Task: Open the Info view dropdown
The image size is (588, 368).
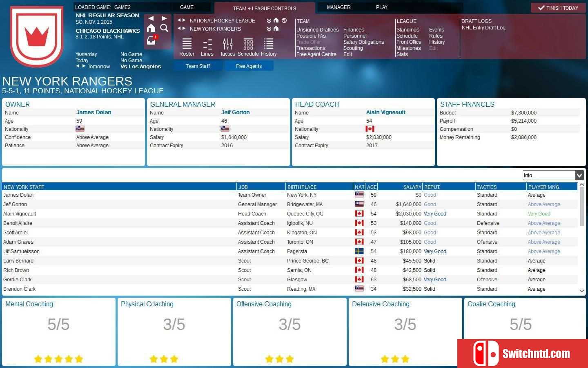Action: pos(553,175)
